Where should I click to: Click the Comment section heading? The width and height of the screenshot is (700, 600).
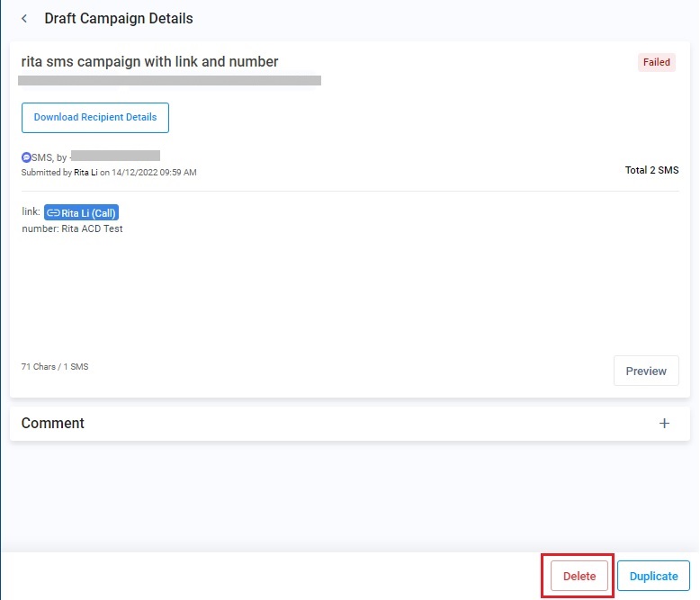(x=53, y=424)
